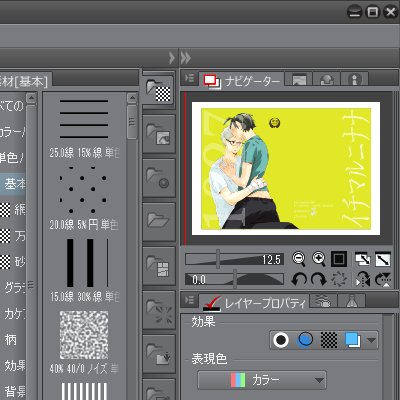The image size is (400, 400).
Task: Reset canvas rotation
Action: [339, 279]
